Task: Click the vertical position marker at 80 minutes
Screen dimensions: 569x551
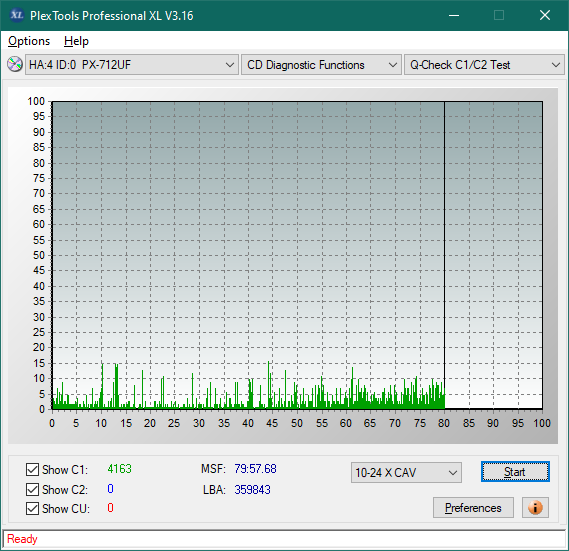Action: tap(445, 254)
